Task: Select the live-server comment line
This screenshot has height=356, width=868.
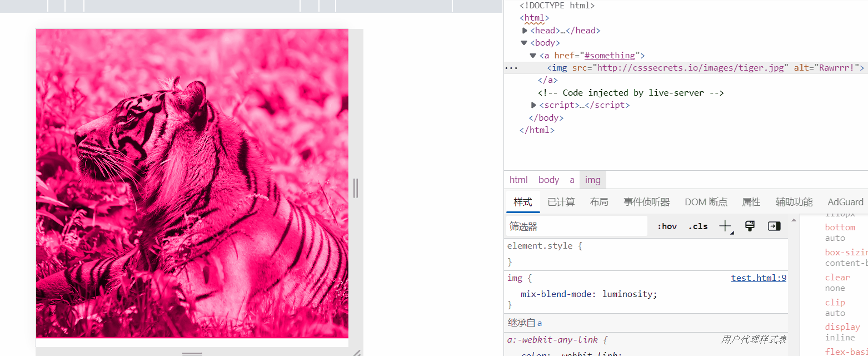Action: pos(631,93)
